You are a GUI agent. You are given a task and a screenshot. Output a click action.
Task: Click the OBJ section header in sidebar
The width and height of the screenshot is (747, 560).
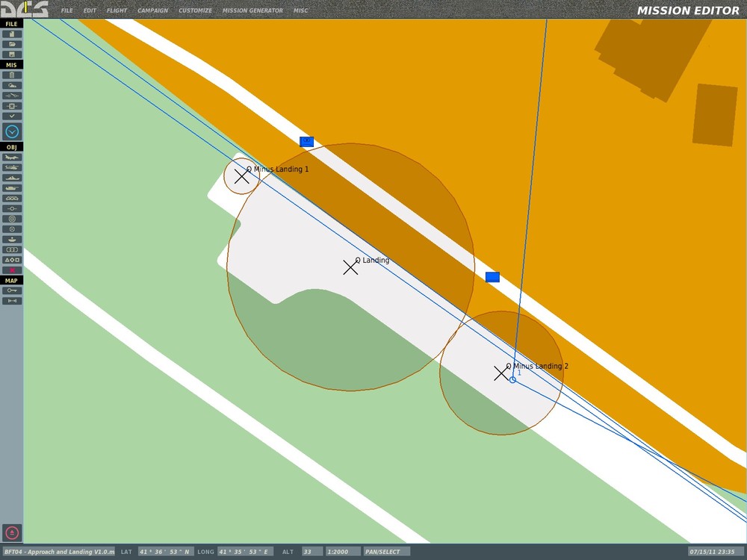(11, 147)
